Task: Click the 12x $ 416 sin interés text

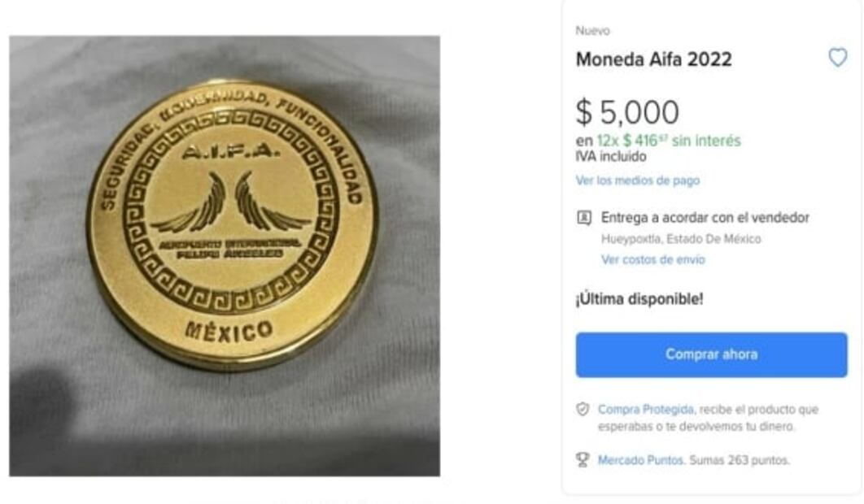Action: [669, 141]
